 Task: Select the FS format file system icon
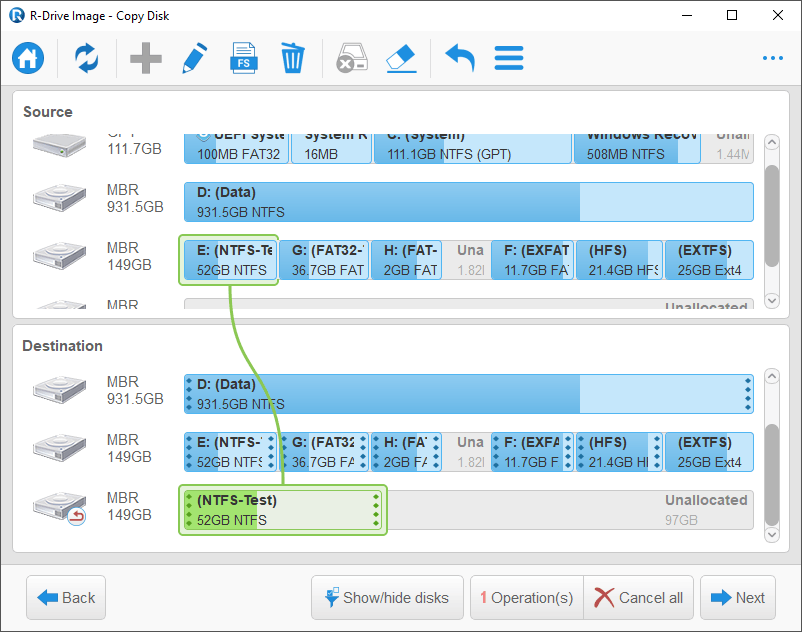point(243,58)
